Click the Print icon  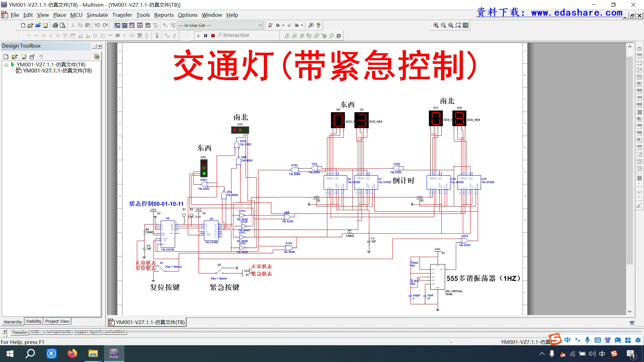point(55,25)
